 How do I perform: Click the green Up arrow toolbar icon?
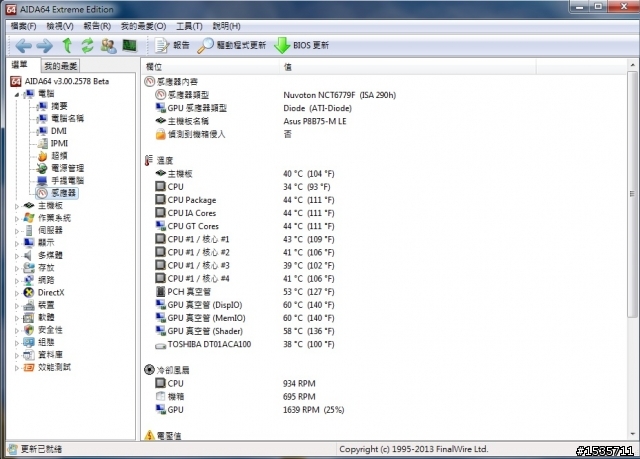tap(67, 45)
